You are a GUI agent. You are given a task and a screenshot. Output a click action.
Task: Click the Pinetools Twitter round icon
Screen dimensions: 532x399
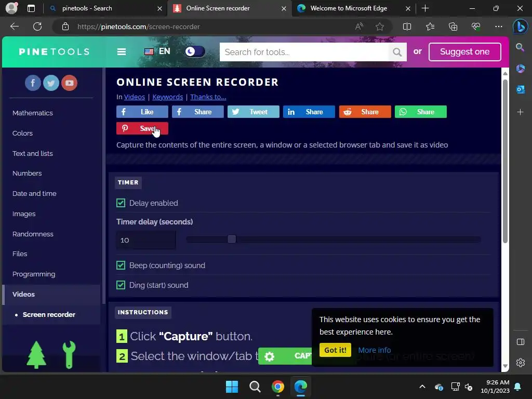[51, 83]
